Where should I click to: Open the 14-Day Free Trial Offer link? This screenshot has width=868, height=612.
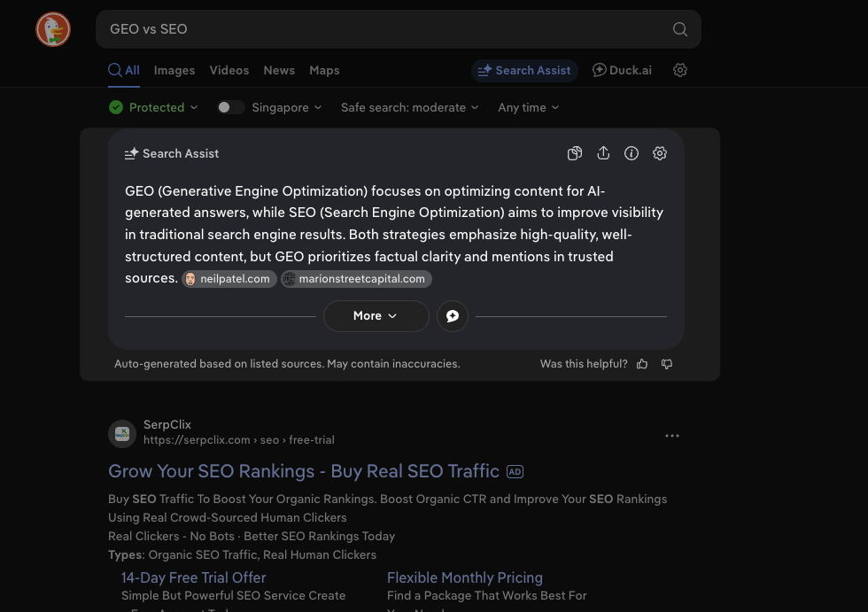[x=193, y=577]
